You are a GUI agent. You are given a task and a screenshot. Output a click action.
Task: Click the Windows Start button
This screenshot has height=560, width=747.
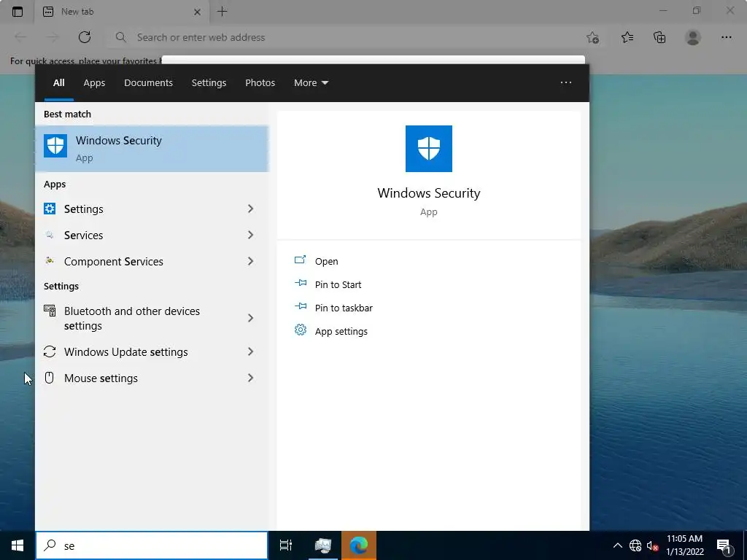(18, 545)
